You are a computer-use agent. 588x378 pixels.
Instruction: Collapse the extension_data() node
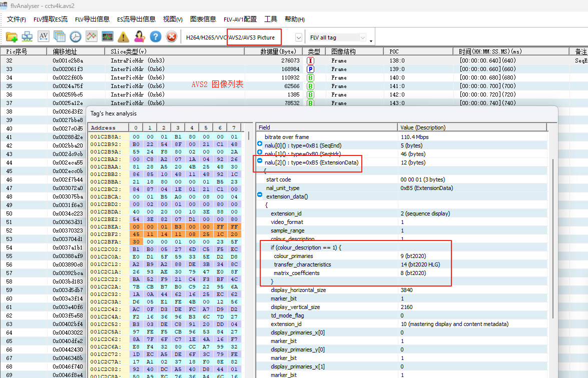click(260, 195)
